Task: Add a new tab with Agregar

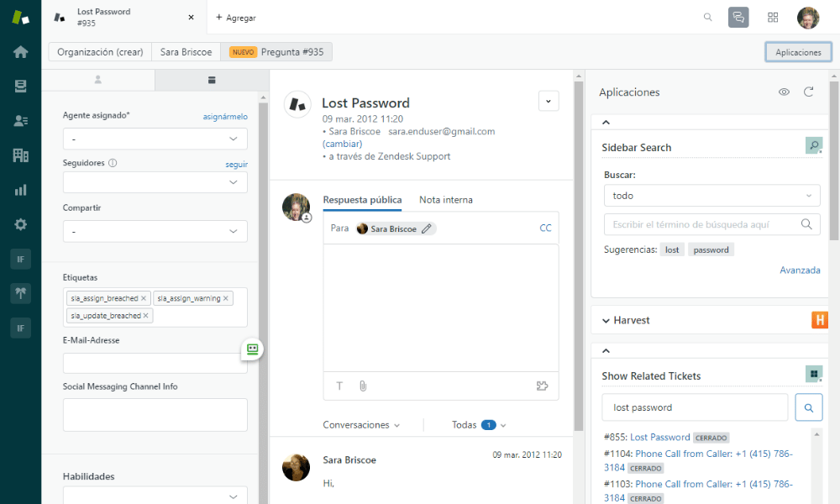Action: (236, 18)
